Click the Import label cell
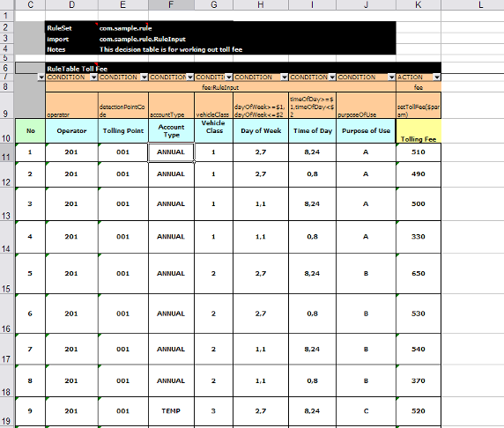Screen dimensions: 504x428 coord(71,40)
